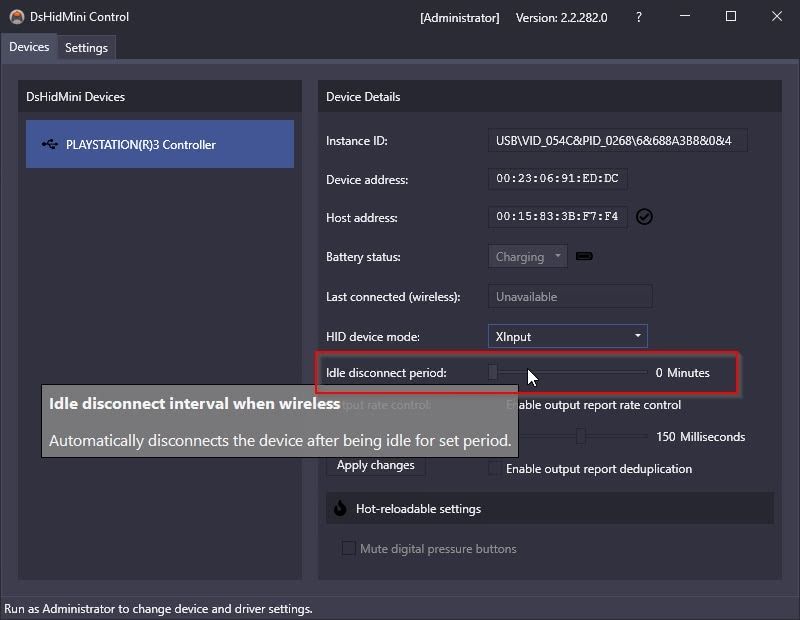Click the Instance ID text field
This screenshot has width=800, height=620.
617,140
